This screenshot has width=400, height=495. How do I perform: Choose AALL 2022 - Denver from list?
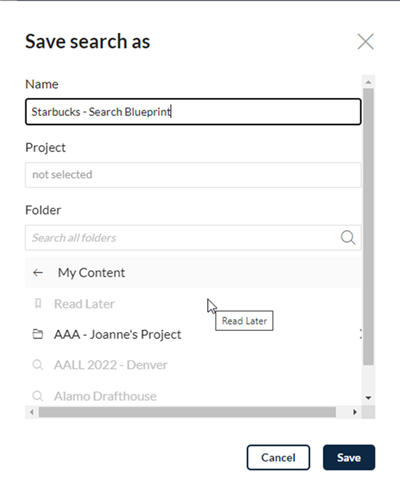[193, 365]
